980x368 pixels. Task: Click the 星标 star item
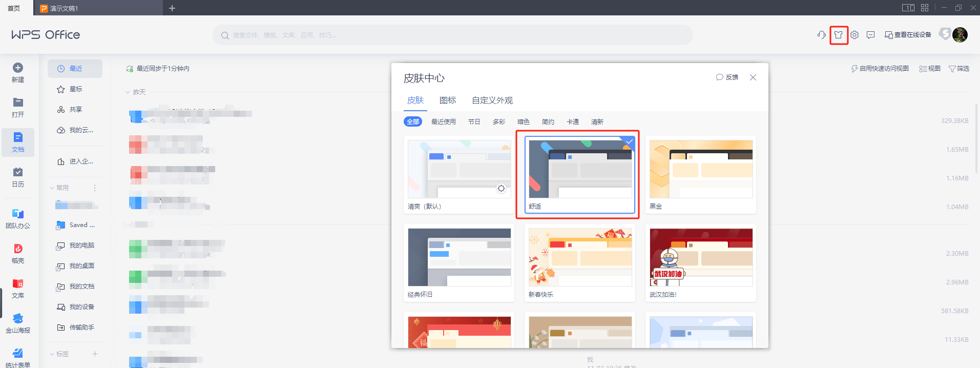[75, 89]
